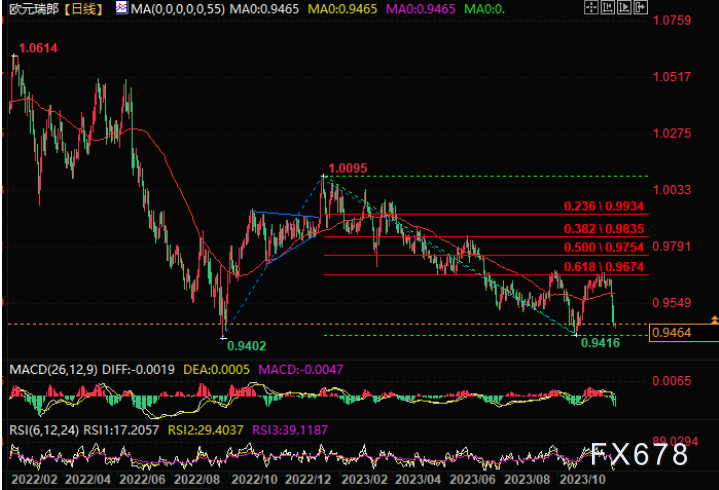Screen dimensions: 719x490
Task: Click the 2023/04 date on time axis
Action: (418, 479)
